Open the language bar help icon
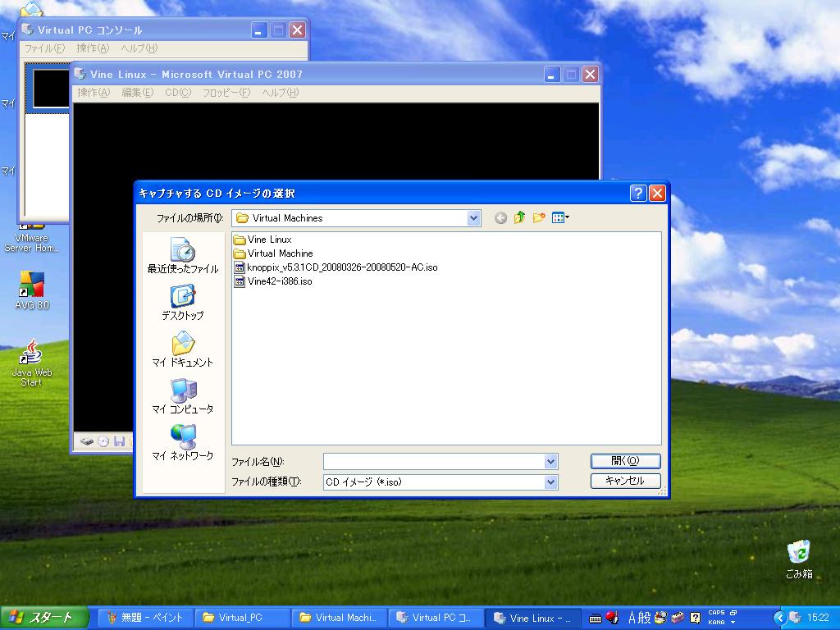Viewport: 840px width, 630px height. 696,618
